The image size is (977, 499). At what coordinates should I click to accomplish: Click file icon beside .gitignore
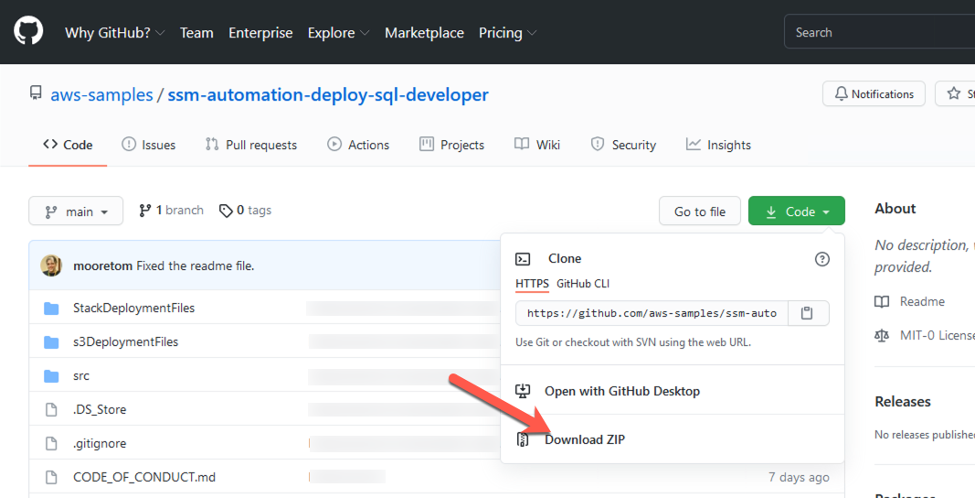[52, 444]
